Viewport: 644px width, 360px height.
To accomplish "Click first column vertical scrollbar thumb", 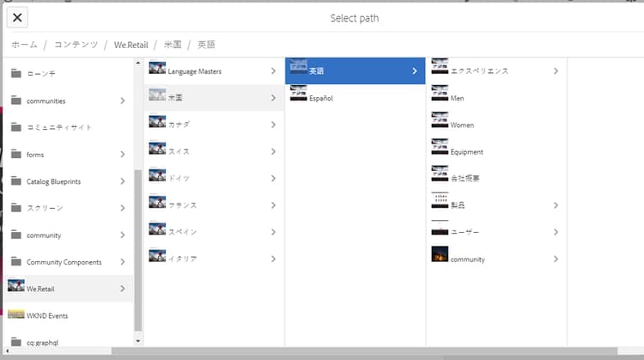I will [x=138, y=250].
